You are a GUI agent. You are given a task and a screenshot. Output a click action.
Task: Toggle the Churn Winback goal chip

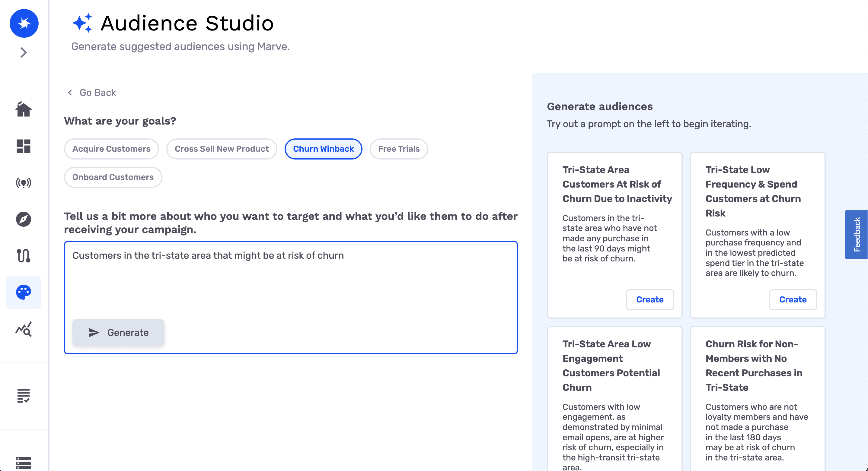[x=323, y=149]
